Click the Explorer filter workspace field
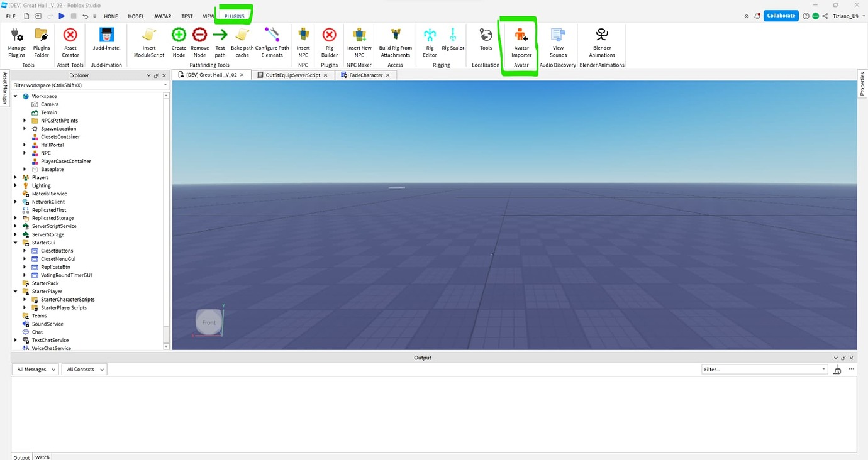 [x=90, y=85]
